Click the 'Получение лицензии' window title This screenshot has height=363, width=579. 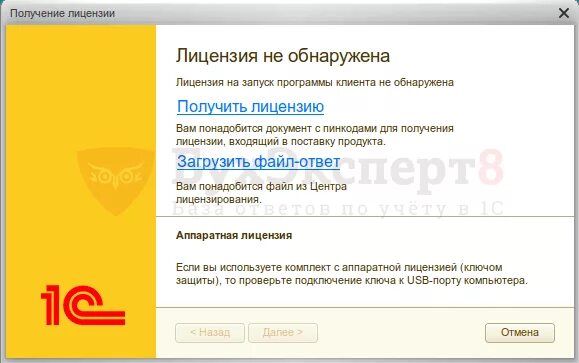62,13
